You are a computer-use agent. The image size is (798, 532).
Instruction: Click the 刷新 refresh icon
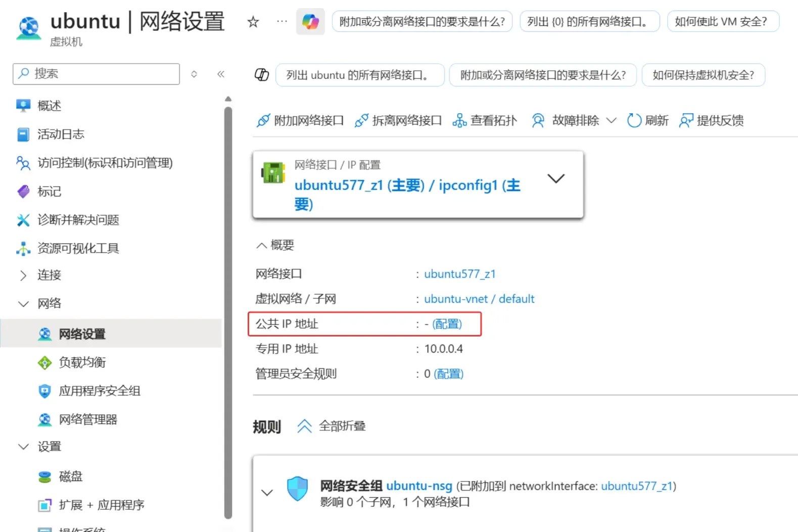click(634, 121)
